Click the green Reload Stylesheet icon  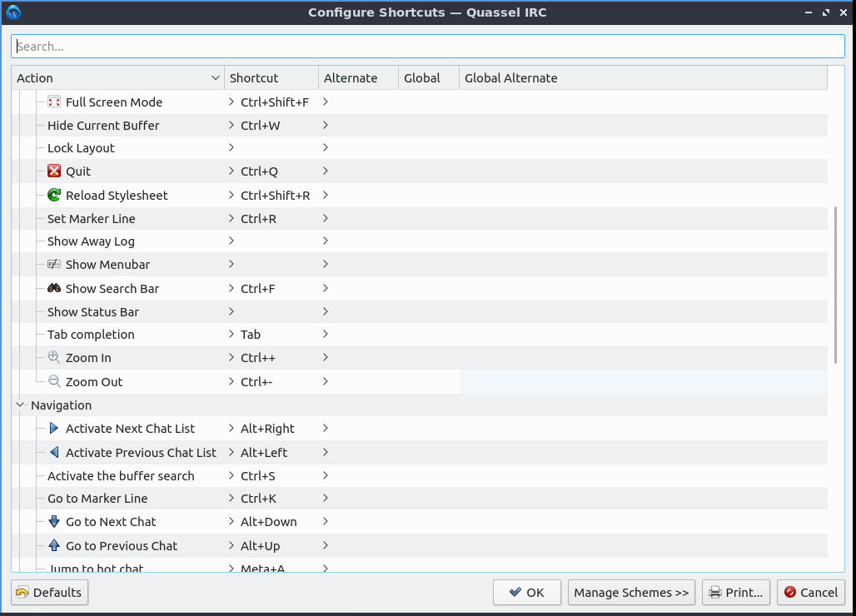(54, 196)
